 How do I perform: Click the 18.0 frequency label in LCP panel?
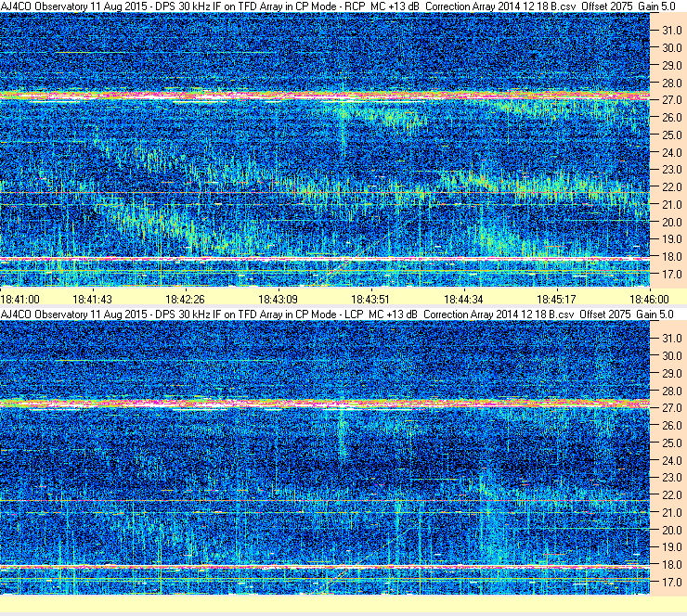(671, 565)
